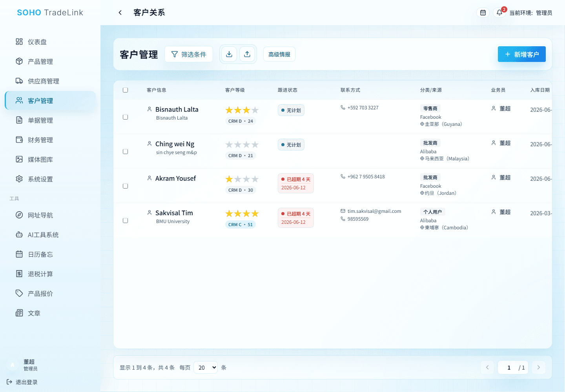The width and height of the screenshot is (565, 392).
Task: Open 仪表盘 dashboard in sidebar
Action: pos(50,42)
